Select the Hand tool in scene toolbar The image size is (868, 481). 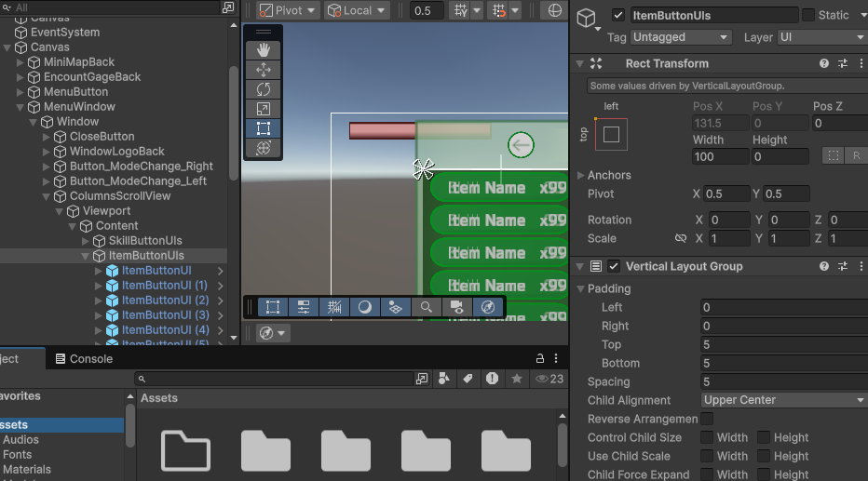coord(264,49)
